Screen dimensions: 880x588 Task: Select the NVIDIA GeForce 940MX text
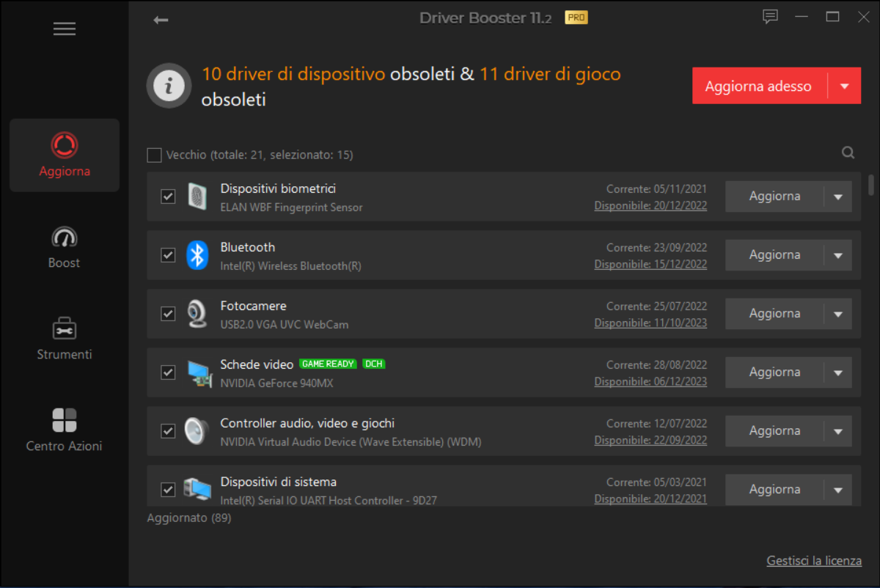pyautogui.click(x=277, y=383)
